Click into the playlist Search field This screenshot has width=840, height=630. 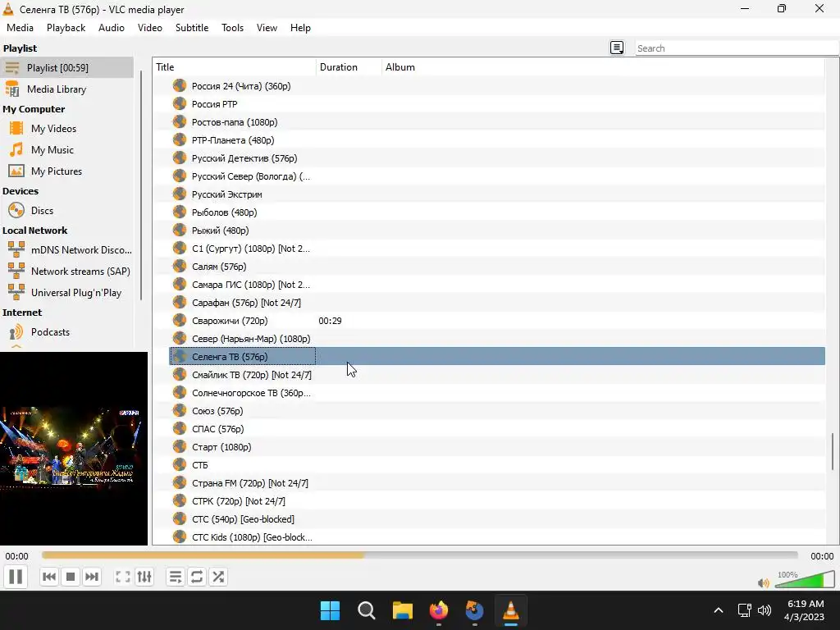point(737,48)
